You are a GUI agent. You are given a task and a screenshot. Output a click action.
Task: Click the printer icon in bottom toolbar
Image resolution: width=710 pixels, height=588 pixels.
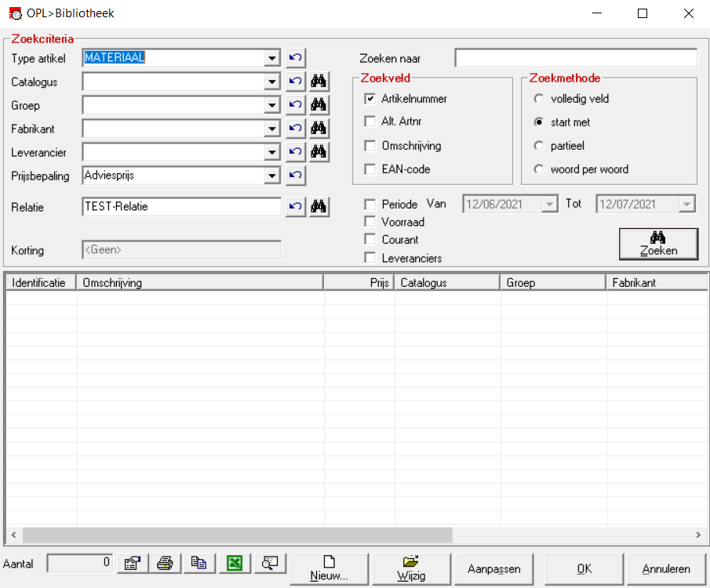166,564
